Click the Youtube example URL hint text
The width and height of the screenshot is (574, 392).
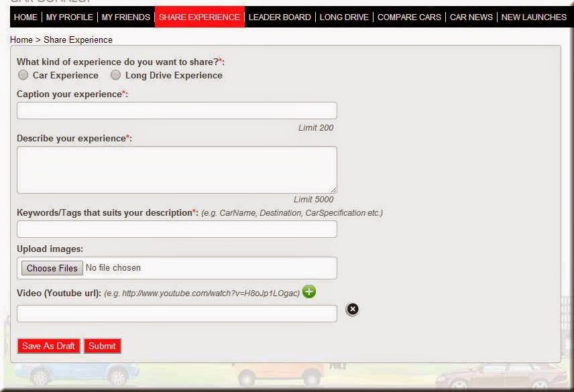tap(202, 293)
